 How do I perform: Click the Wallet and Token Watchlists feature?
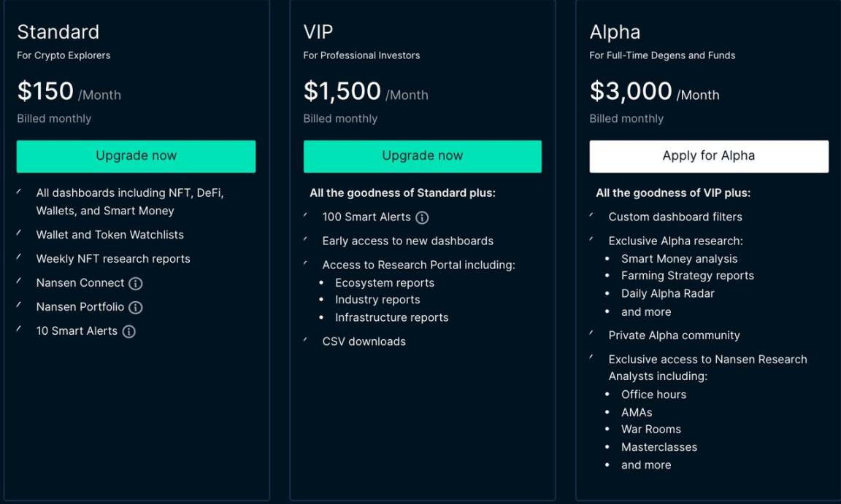(x=110, y=235)
